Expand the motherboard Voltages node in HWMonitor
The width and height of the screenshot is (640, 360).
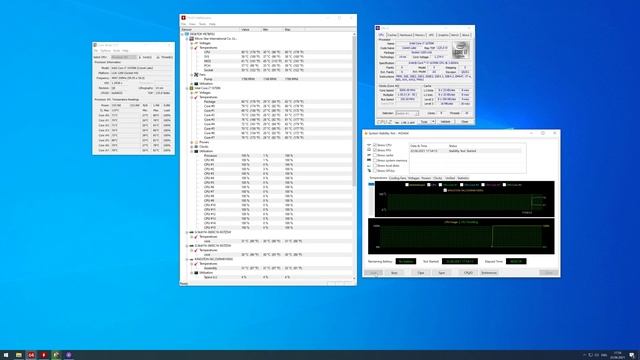point(191,43)
